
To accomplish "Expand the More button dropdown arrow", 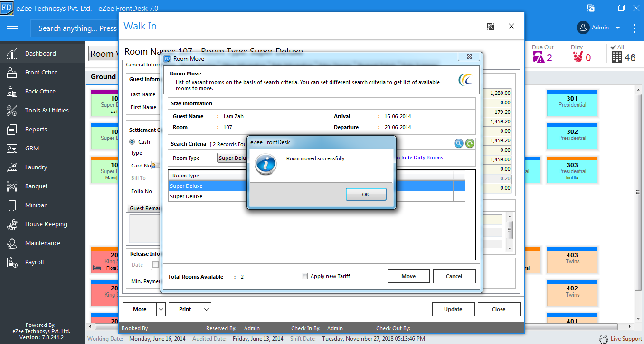I will click(161, 309).
